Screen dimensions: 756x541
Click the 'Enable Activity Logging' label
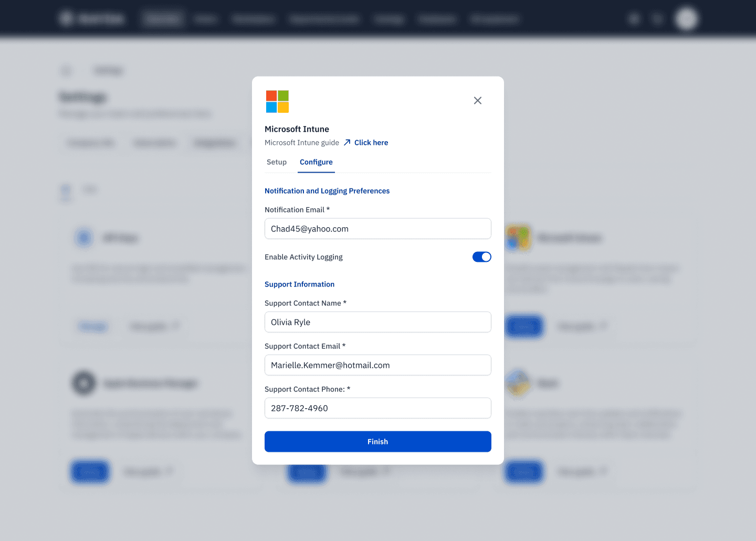pos(303,257)
